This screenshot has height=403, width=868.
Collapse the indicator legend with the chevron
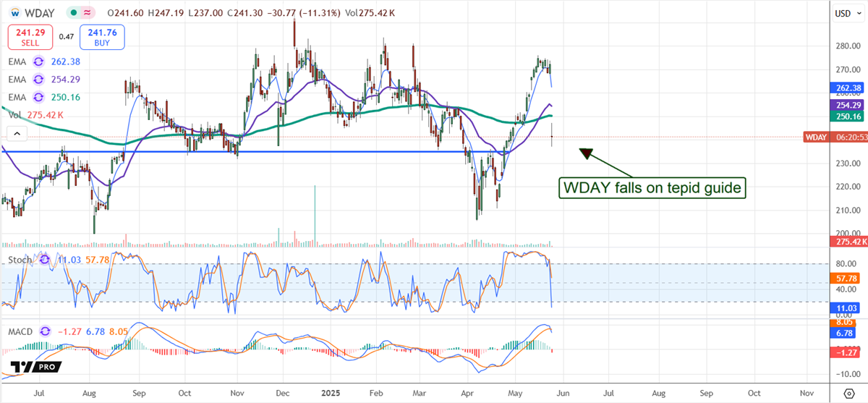[17, 133]
